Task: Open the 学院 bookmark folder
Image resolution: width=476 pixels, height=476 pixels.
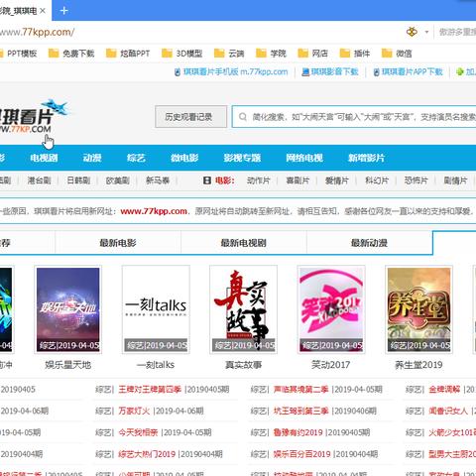Action: pyautogui.click(x=271, y=54)
